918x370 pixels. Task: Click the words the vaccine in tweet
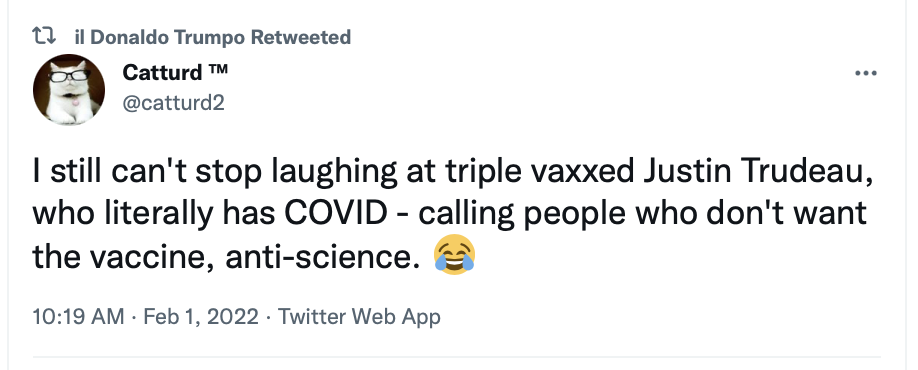pos(124,256)
